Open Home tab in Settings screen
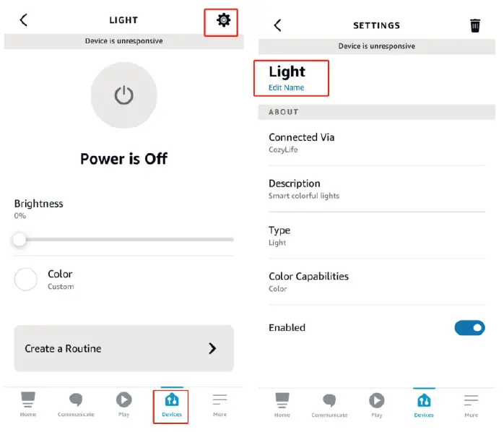The width and height of the screenshot is (504, 432). [282, 404]
